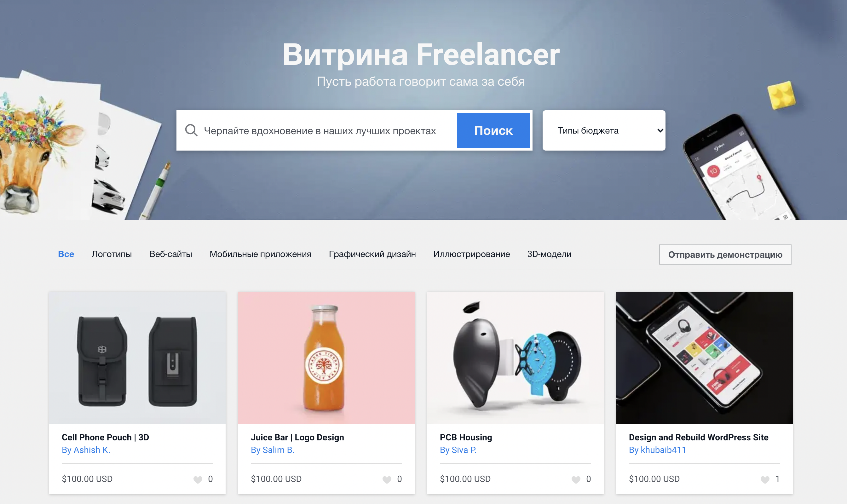Open the Типы бюджета dropdown
The width and height of the screenshot is (847, 504).
[x=604, y=130]
